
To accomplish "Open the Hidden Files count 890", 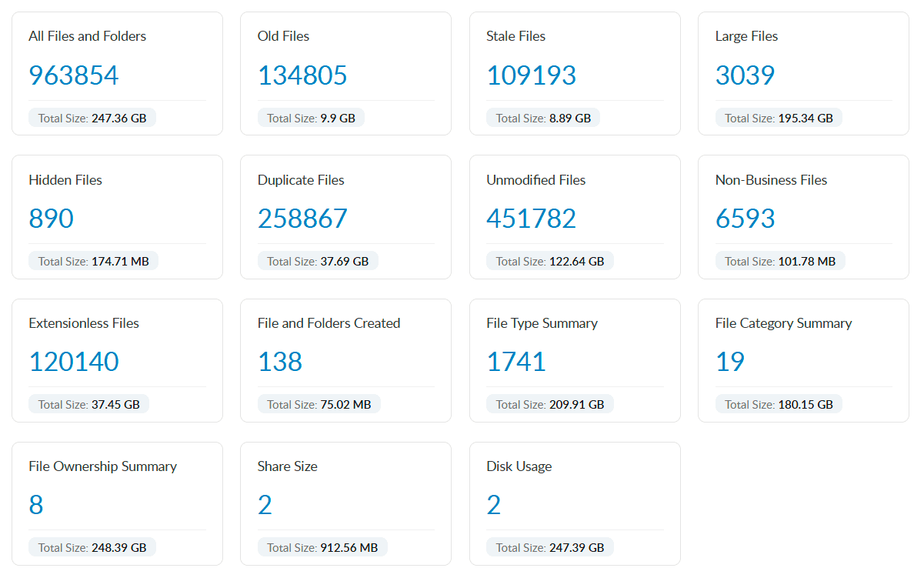I will click(51, 219).
